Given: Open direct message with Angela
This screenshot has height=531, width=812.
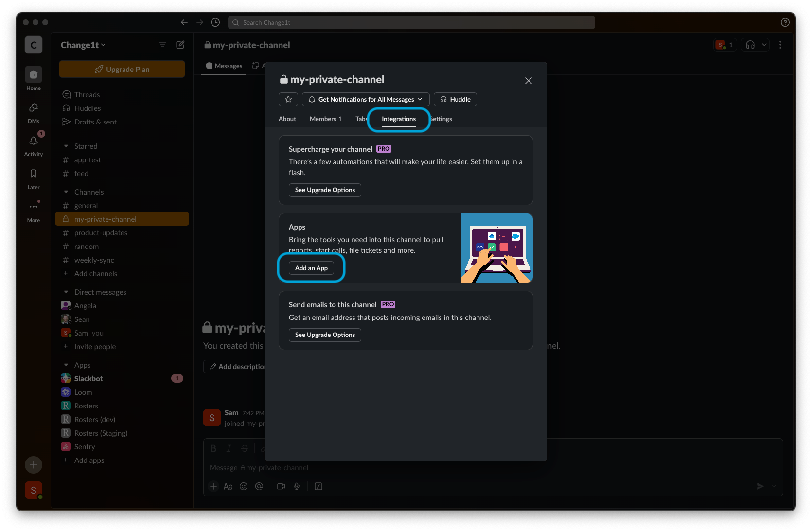Looking at the screenshot, I should tap(122, 305).
